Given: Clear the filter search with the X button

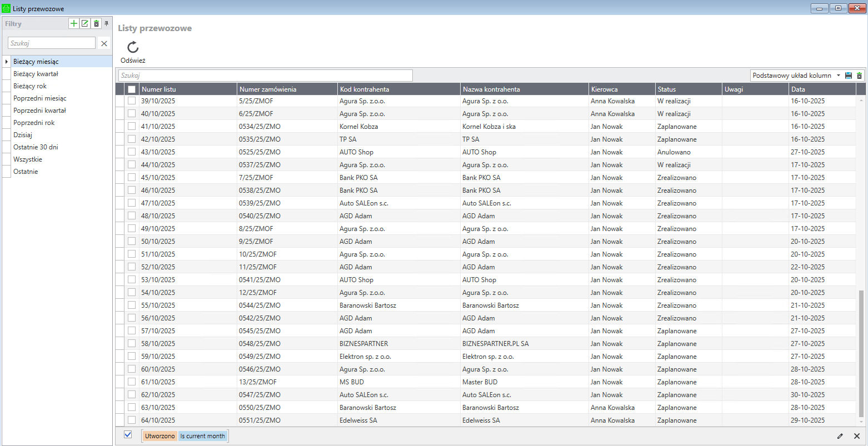Looking at the screenshot, I should pos(104,43).
